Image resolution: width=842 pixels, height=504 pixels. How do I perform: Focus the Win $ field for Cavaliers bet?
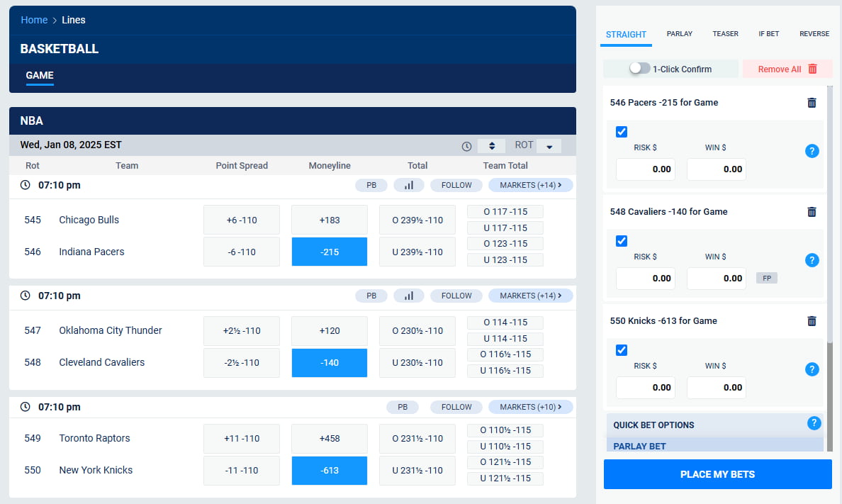coord(717,279)
